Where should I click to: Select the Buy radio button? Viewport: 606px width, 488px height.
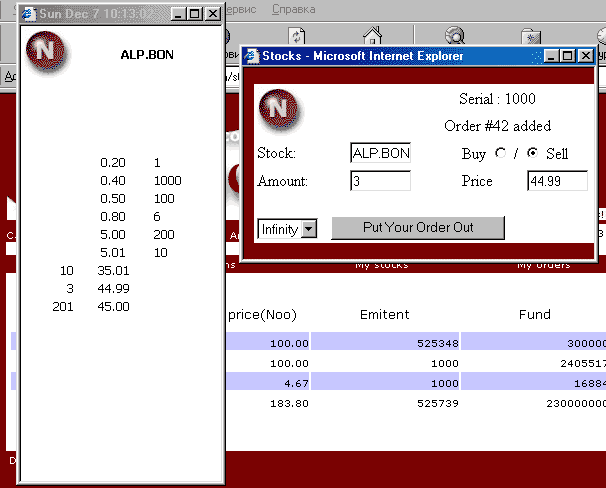tap(500, 153)
